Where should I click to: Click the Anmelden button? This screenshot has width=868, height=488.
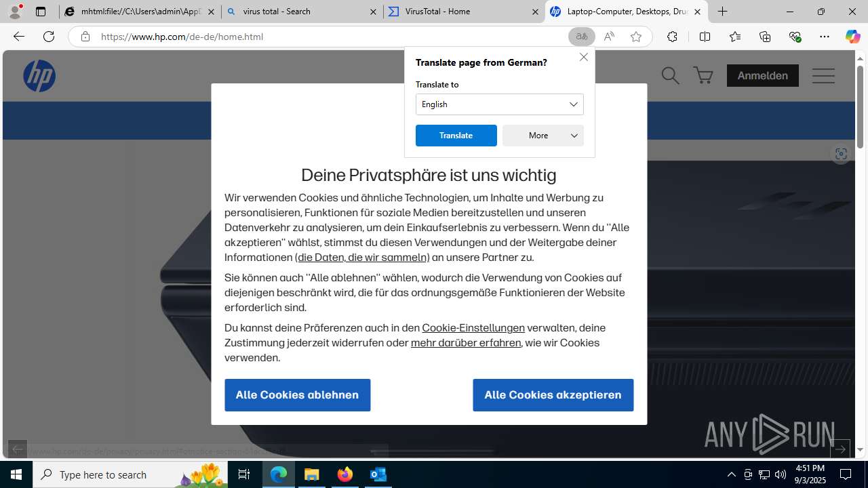(x=763, y=76)
